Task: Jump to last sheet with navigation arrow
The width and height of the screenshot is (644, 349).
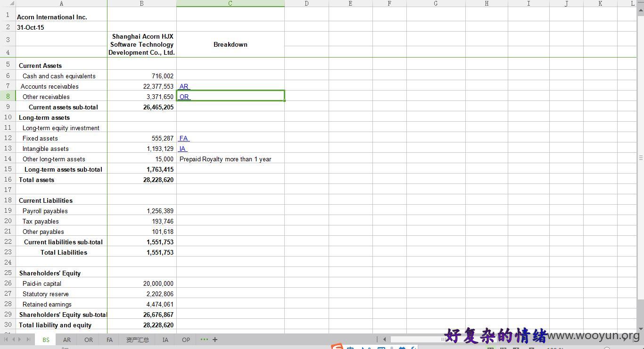Action: pos(28,339)
